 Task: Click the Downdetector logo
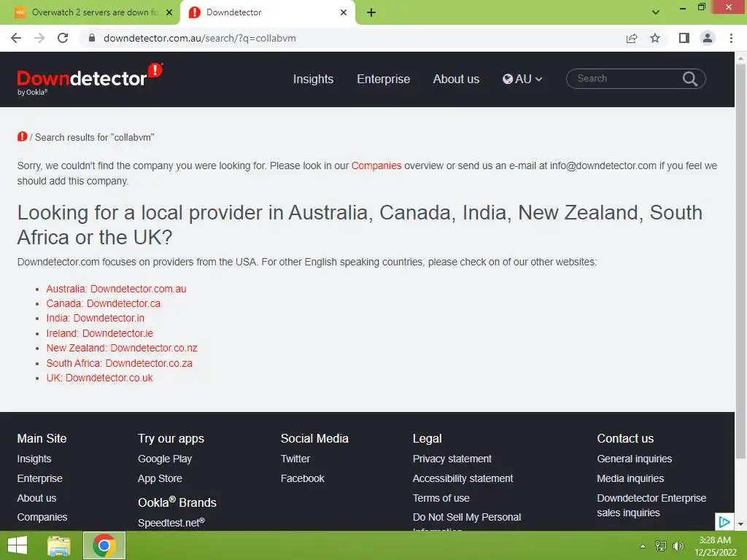click(x=90, y=79)
